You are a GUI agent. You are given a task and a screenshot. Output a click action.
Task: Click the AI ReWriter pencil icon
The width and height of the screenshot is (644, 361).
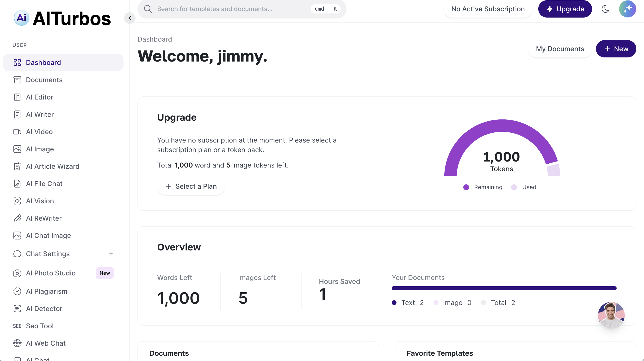coord(17,218)
